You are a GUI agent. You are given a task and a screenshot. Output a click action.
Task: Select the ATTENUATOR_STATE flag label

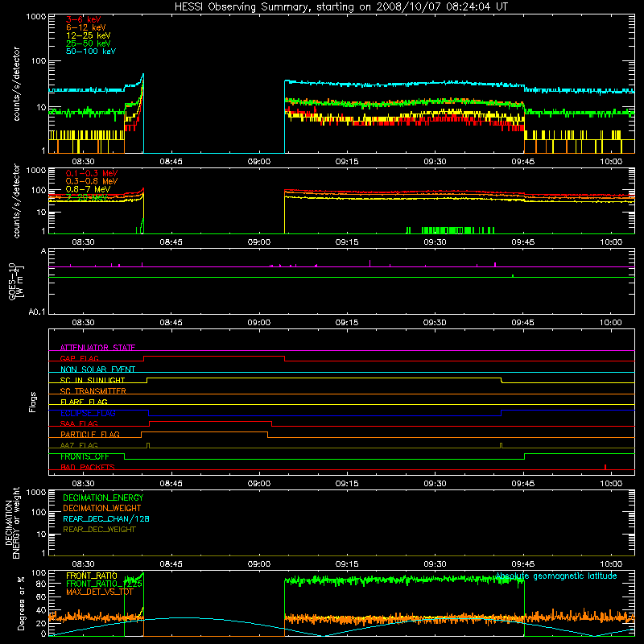coord(97,348)
